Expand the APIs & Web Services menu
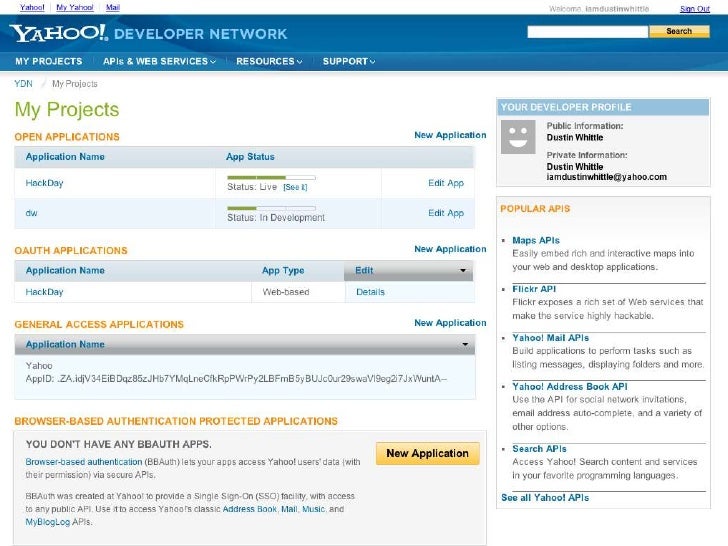The width and height of the screenshot is (728, 546). [159, 61]
